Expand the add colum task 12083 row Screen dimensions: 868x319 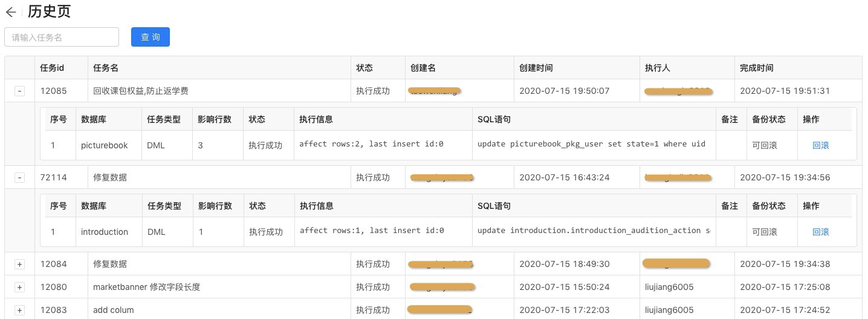20,311
